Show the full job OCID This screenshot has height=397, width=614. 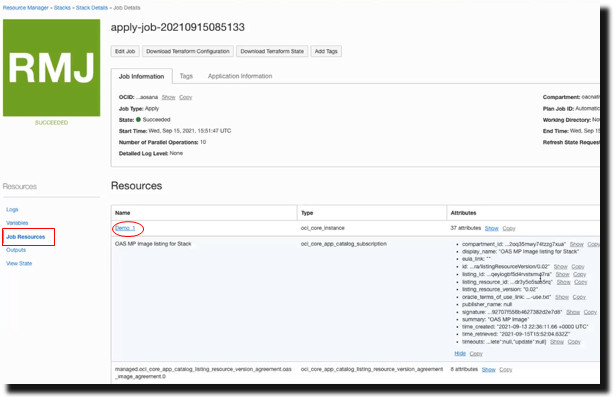coord(168,97)
